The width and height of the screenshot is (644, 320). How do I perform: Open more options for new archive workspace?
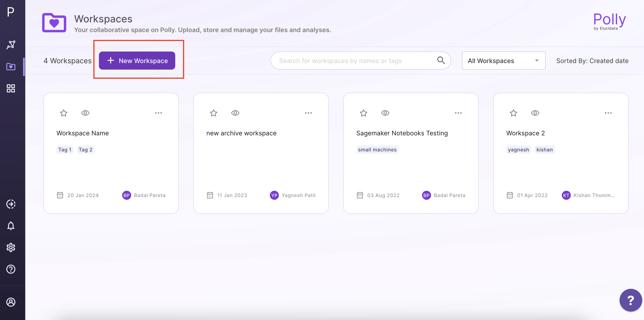(308, 113)
